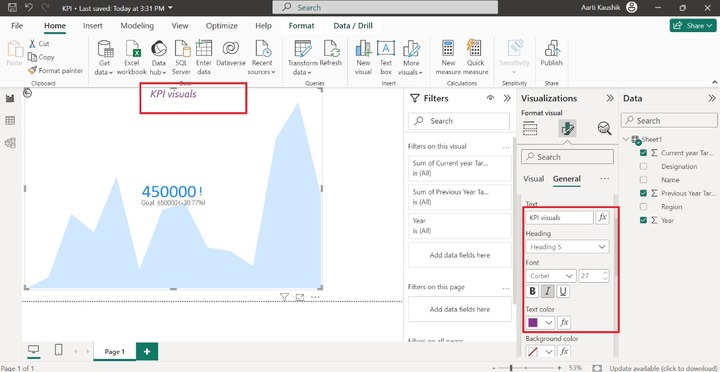Toggle the Current year Target field checkbox

[643, 153]
